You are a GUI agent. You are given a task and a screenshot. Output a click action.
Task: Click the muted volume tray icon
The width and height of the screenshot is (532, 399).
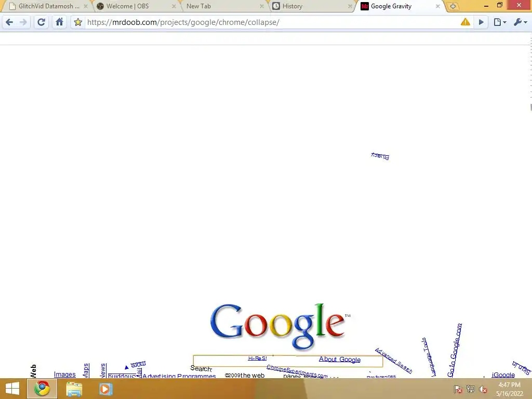483,389
